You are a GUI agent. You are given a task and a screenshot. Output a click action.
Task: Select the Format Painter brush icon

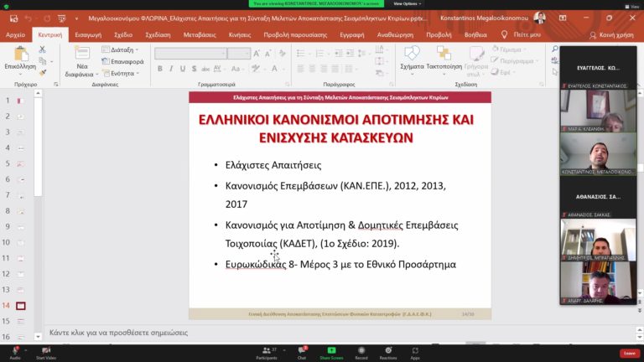[x=42, y=73]
